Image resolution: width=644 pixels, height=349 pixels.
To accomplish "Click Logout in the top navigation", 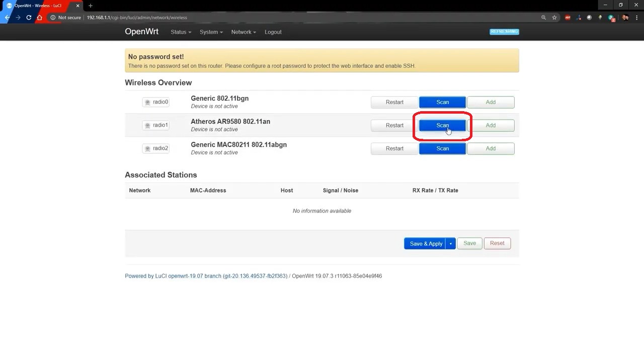I will (273, 32).
